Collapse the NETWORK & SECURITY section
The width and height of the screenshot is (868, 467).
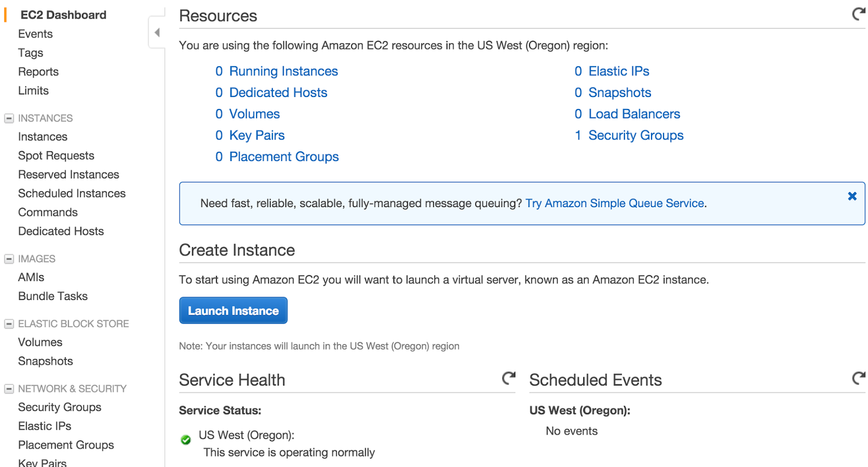click(9, 389)
